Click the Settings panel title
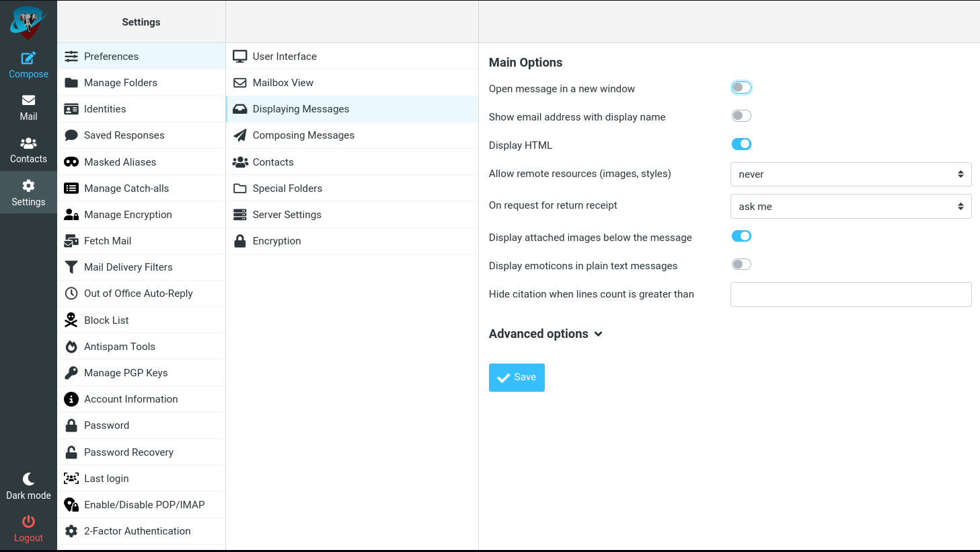This screenshot has height=552, width=980. click(x=141, y=22)
